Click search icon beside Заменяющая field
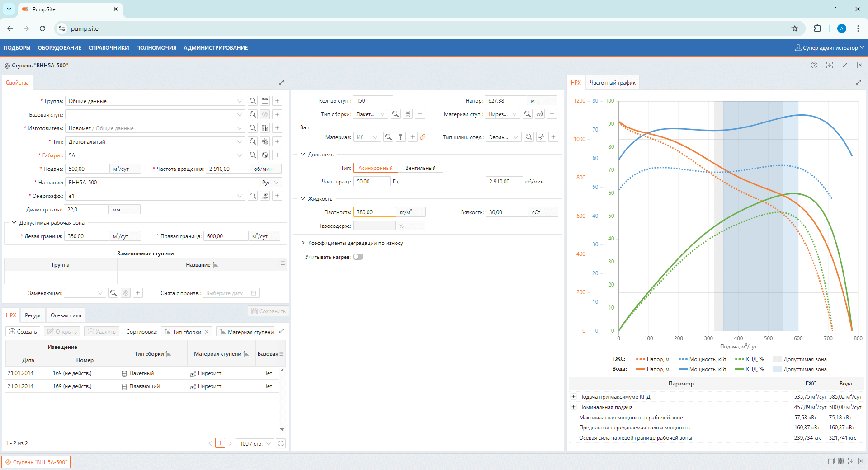868x470 pixels. coord(113,293)
